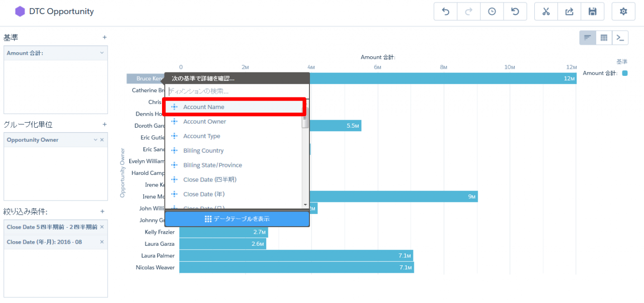Remove the Close Date 5四半期前 filter
The image size is (644, 303).
click(x=102, y=227)
